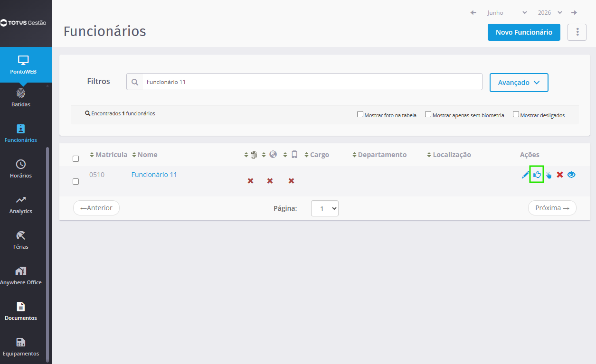Click the Anterior page button
Viewport: 596px width, 364px height.
tap(96, 208)
